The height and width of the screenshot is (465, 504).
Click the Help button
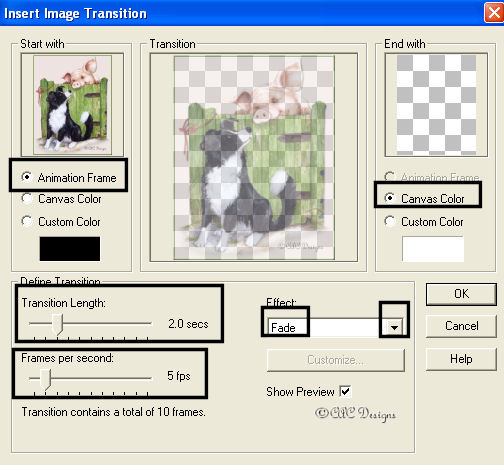pos(461,359)
